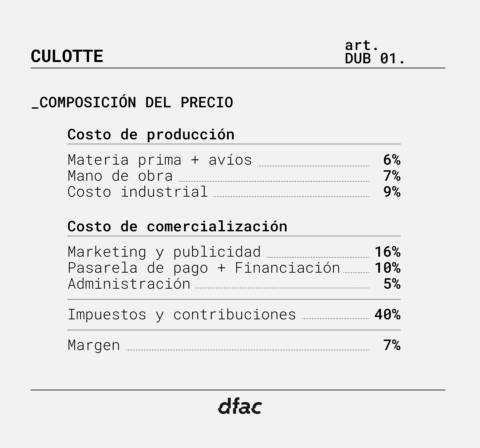Viewport: 480px width, 448px height.
Task: Click the Costo de producción section header
Action: pos(151,134)
